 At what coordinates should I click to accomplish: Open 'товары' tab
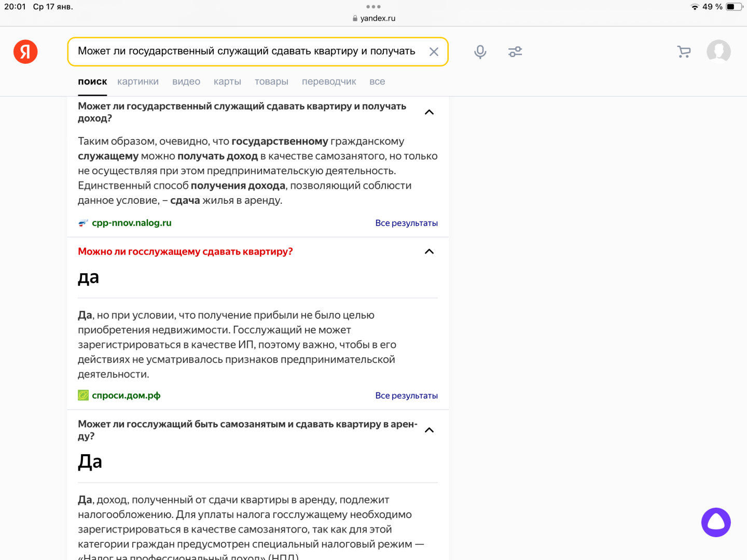pyautogui.click(x=271, y=81)
